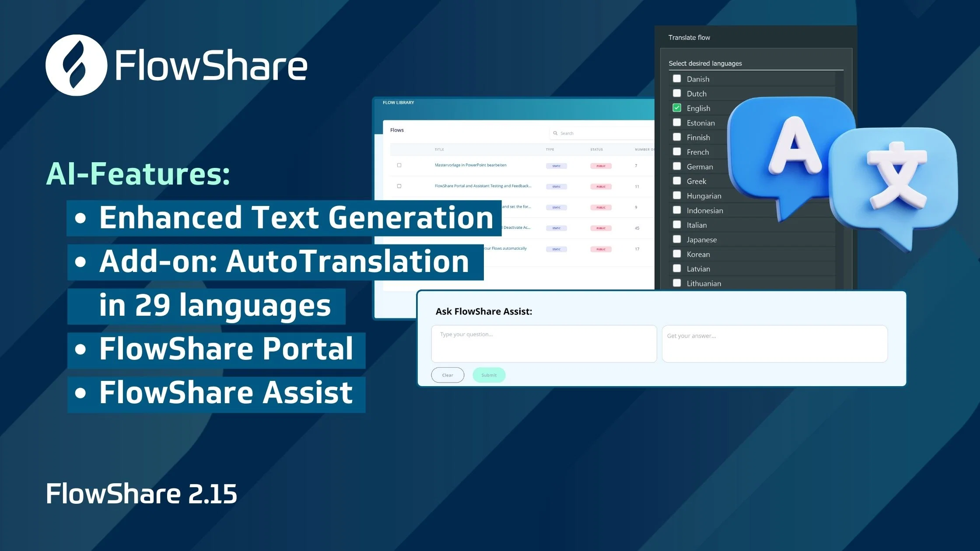980x551 pixels.
Task: Click the step count "45" in the flows table
Action: click(x=637, y=228)
